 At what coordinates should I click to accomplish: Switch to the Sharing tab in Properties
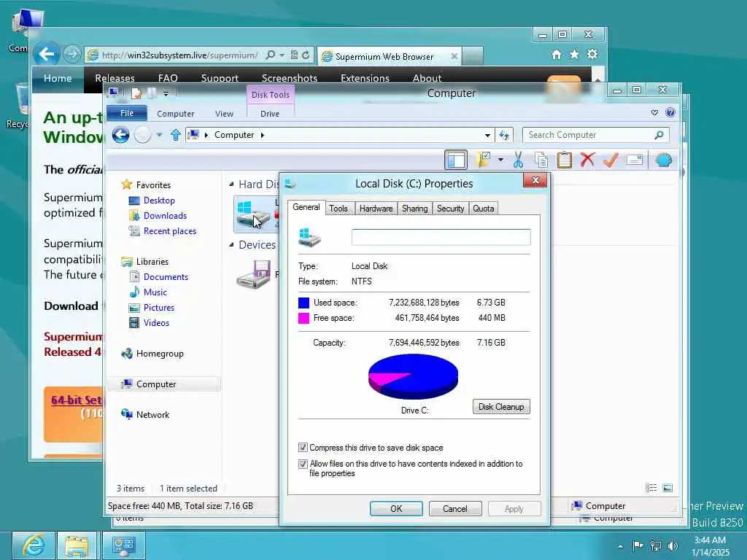(414, 209)
